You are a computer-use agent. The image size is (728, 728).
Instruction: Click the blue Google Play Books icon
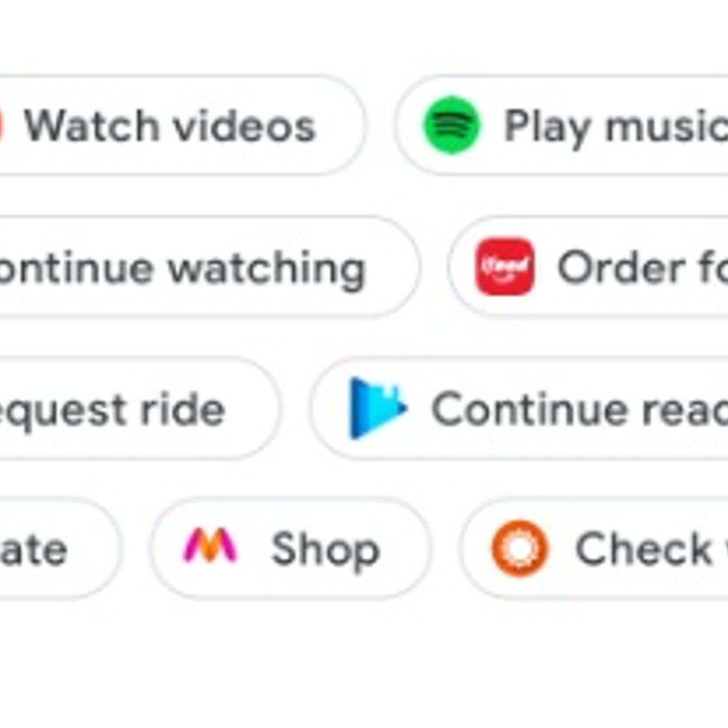tap(378, 409)
